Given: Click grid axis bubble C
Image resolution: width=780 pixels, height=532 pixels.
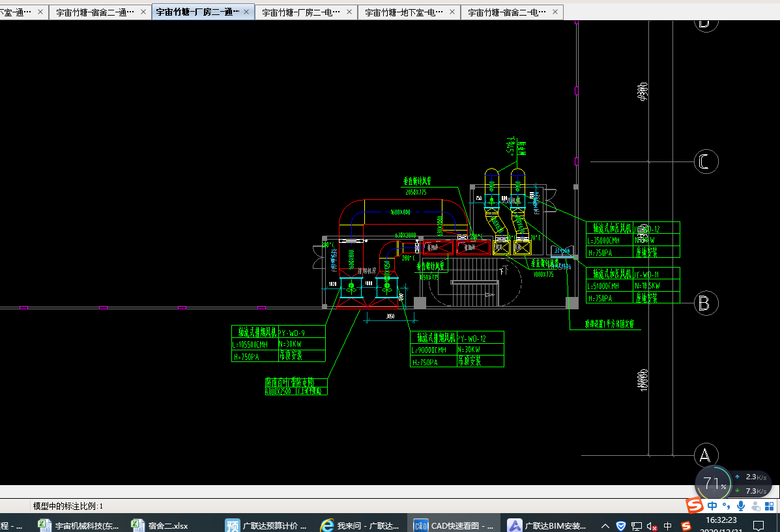Looking at the screenshot, I should click(x=706, y=161).
